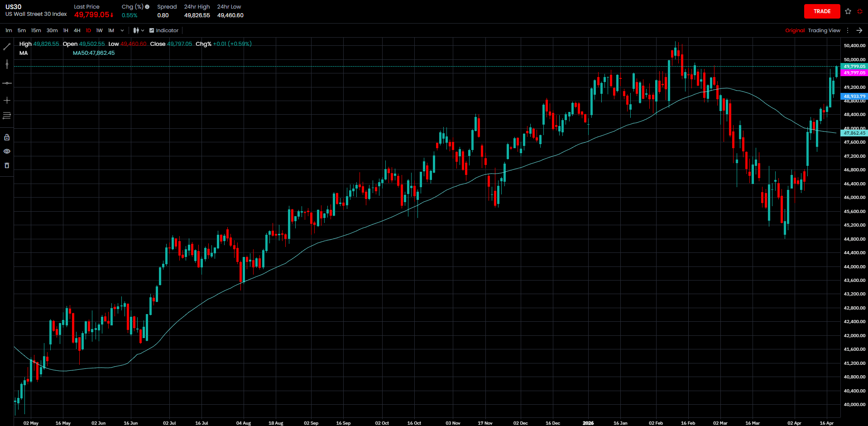
Task: Select the vertical line drawing tool
Action: point(7,64)
